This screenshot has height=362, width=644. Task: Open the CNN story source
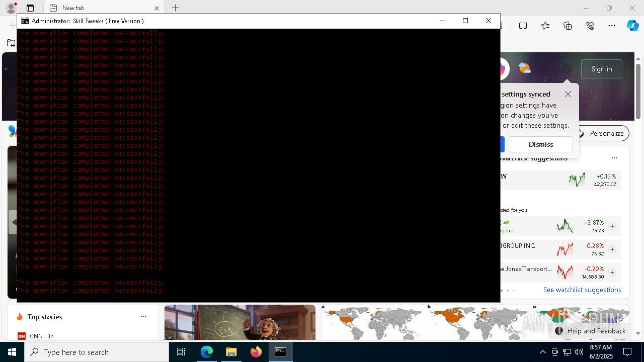pyautogui.click(x=35, y=336)
